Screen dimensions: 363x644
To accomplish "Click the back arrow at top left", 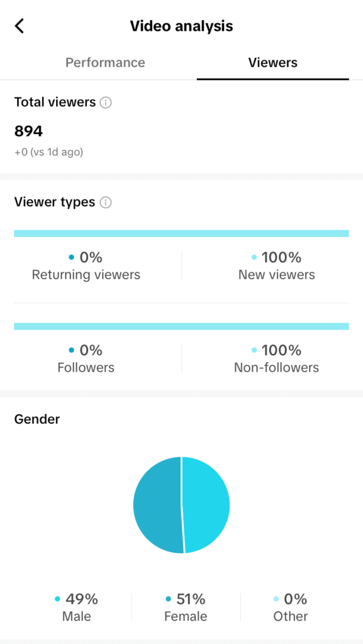I will [x=19, y=26].
